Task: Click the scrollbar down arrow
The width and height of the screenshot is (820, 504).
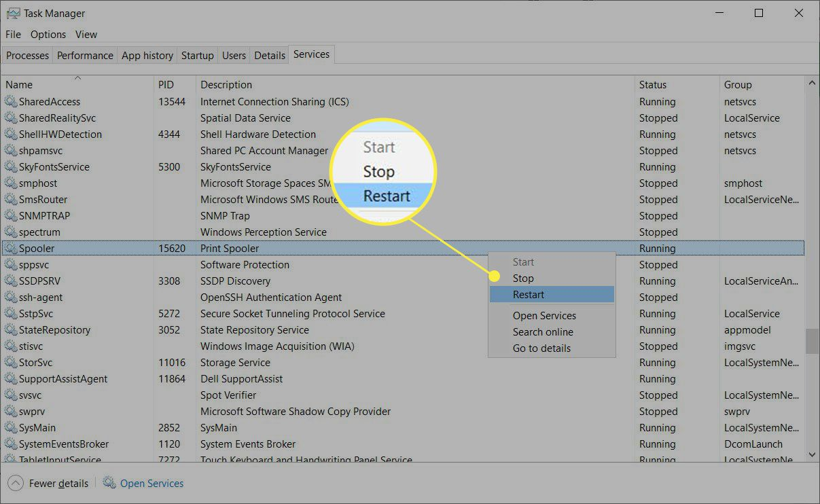Action: (812, 454)
